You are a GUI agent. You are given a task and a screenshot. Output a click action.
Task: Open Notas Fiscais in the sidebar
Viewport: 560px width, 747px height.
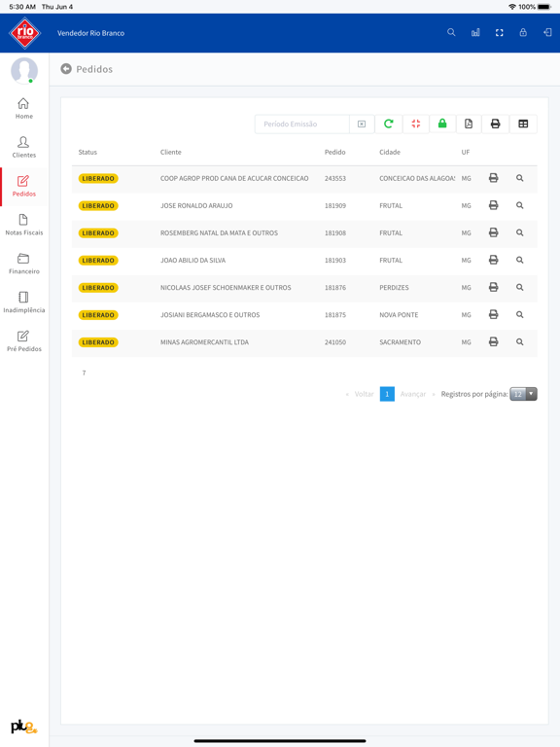pyautogui.click(x=23, y=225)
